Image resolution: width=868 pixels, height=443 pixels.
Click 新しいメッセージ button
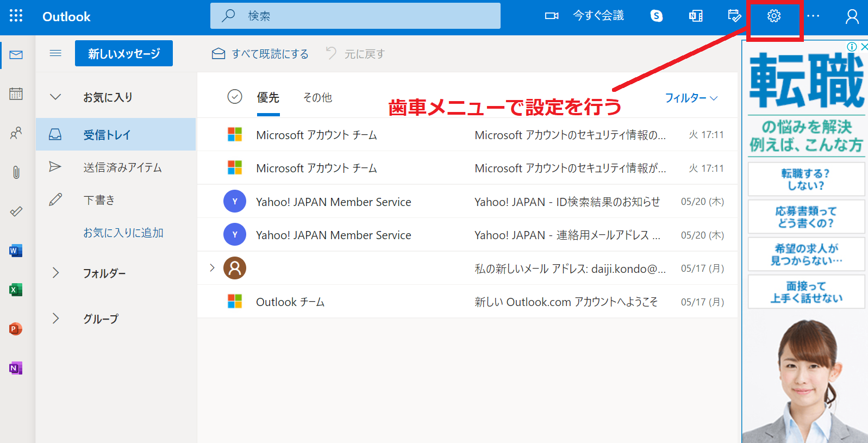pos(124,53)
